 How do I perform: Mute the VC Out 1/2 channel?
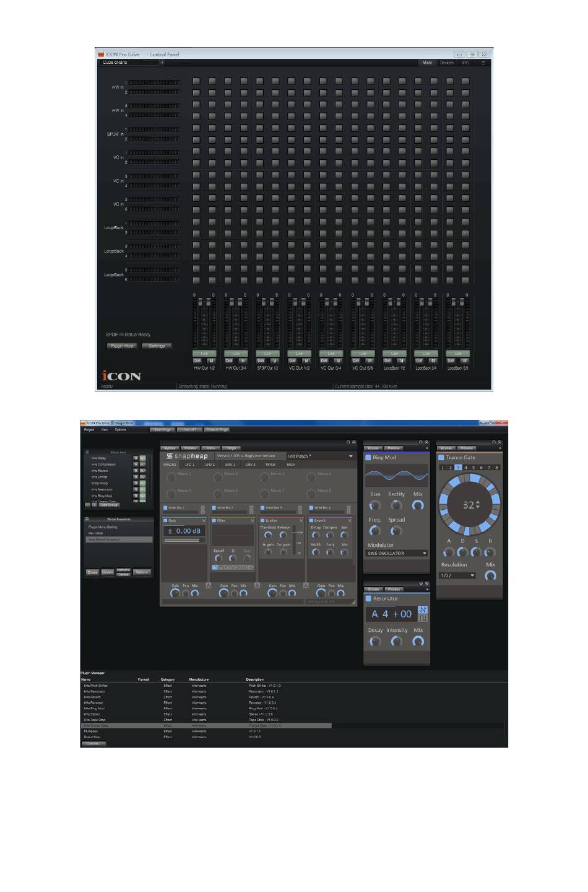click(306, 361)
